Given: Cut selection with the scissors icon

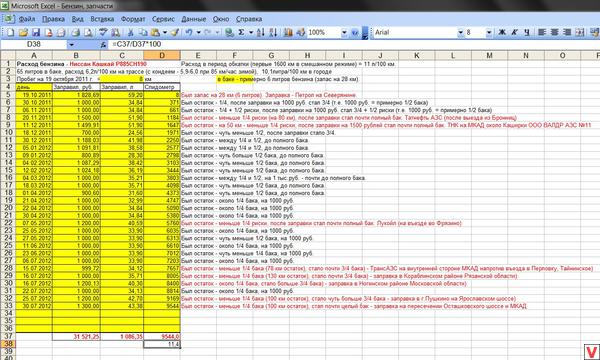Looking at the screenshot, I should 130,33.
